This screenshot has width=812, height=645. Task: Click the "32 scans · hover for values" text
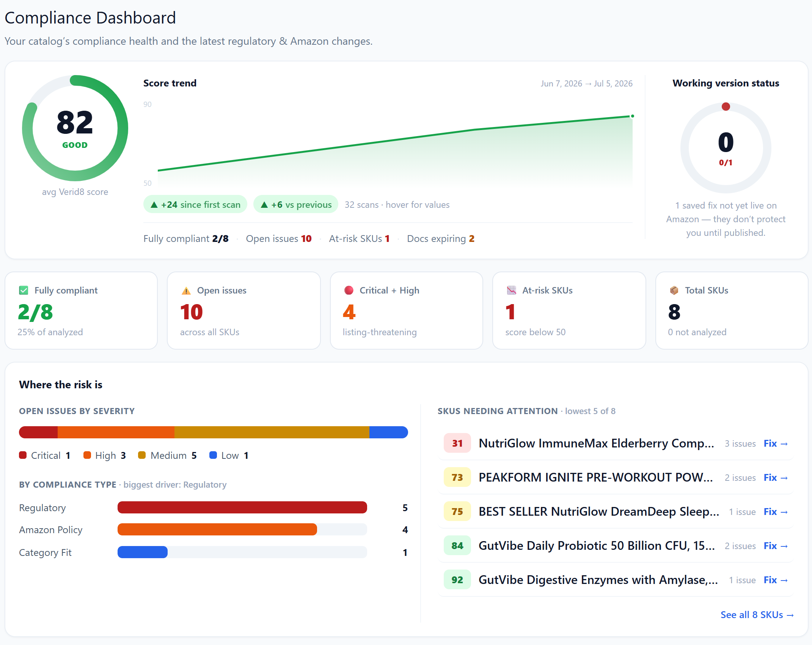397,205
